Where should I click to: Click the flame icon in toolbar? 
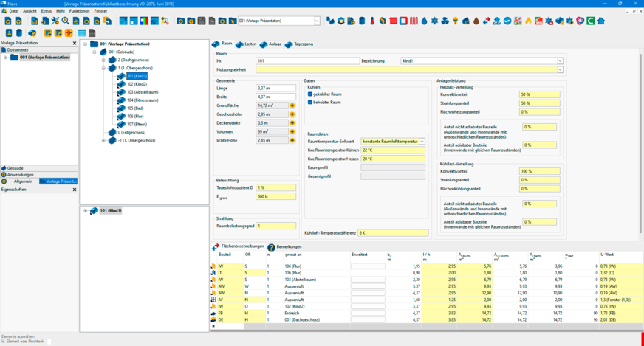click(529, 21)
